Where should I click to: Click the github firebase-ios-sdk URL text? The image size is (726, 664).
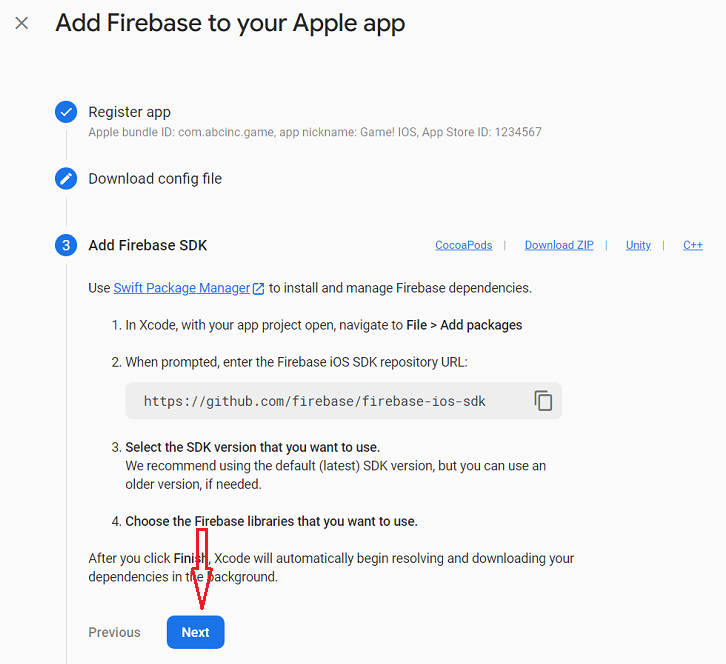314,401
